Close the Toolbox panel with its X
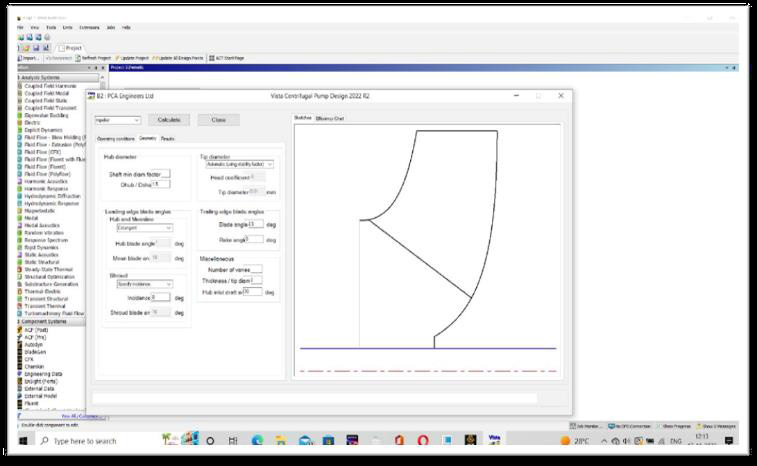 pos(103,68)
